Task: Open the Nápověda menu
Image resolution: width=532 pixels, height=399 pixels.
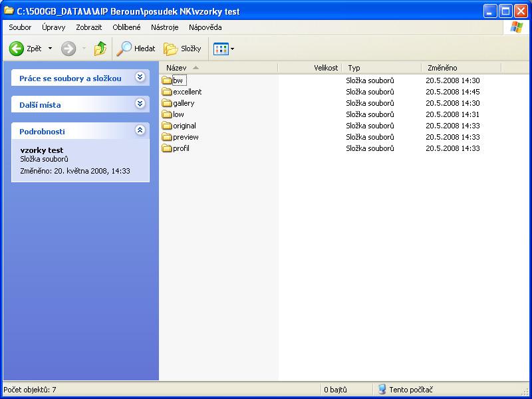Action: point(205,27)
